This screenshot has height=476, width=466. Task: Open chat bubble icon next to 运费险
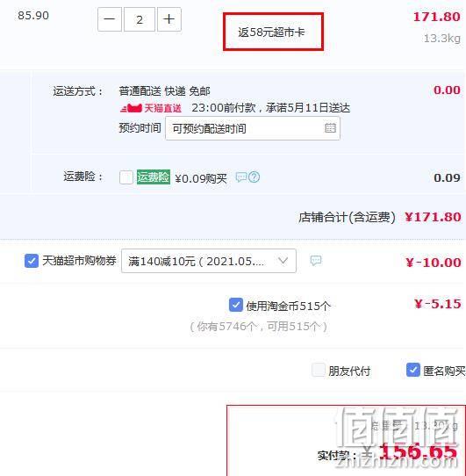pyautogui.click(x=241, y=177)
